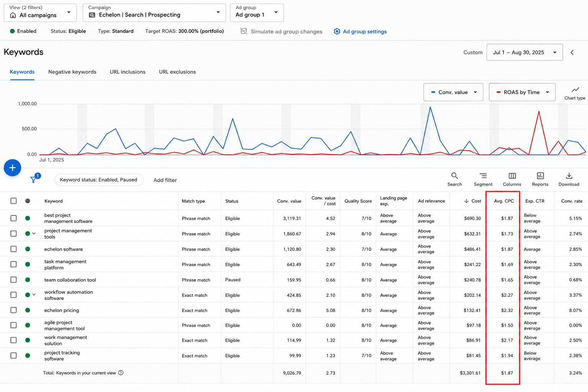This screenshot has height=392, width=588.
Task: Click status dot for project tracking software
Action: [28, 356]
